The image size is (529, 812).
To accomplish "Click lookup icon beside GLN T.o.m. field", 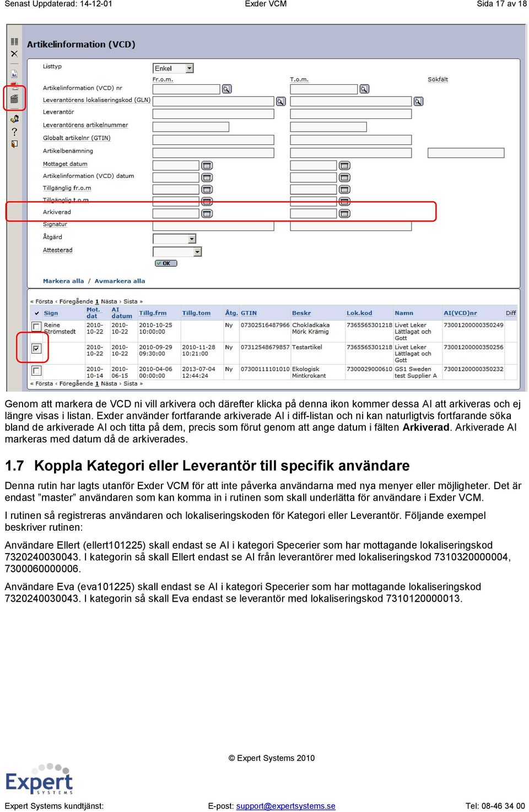I will [x=418, y=101].
